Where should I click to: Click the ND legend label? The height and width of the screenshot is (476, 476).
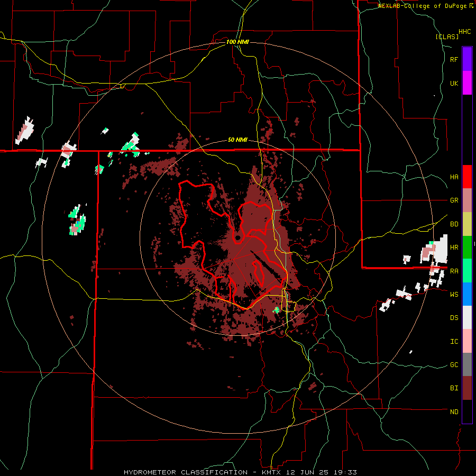(454, 412)
